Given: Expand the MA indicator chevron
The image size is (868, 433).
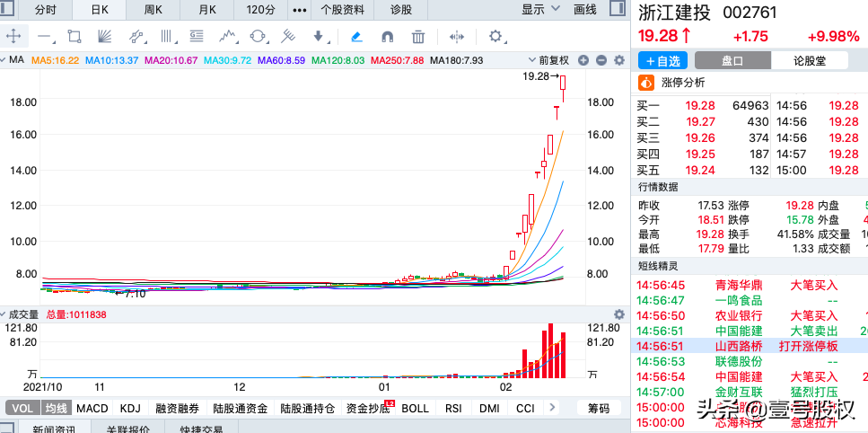Looking at the screenshot, I should (x=2, y=60).
